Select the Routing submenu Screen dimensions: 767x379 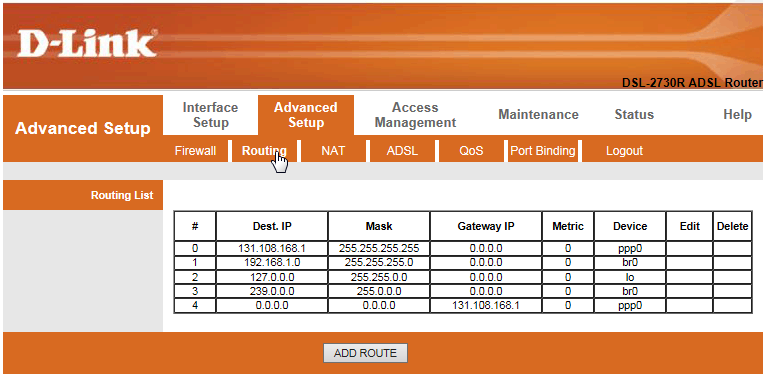264,151
